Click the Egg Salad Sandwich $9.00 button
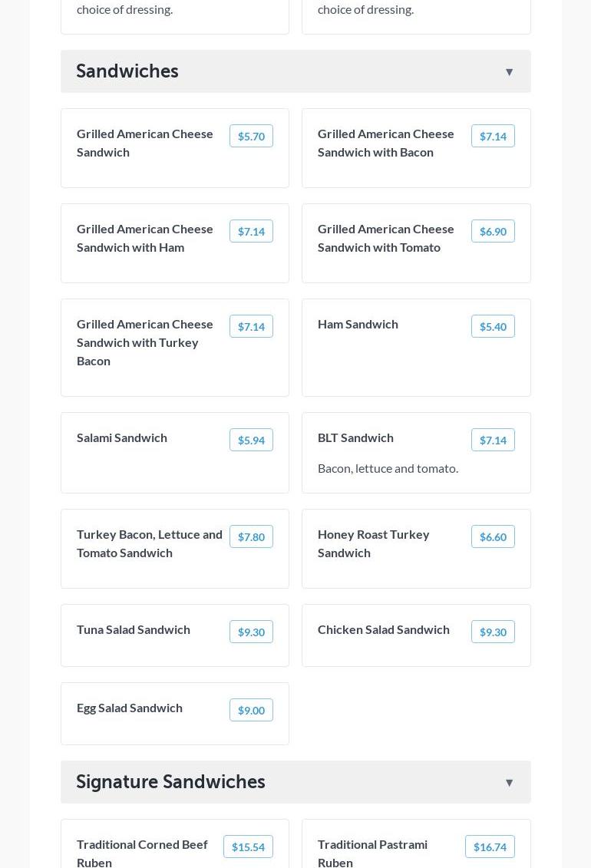The width and height of the screenshot is (591, 868). click(x=251, y=711)
